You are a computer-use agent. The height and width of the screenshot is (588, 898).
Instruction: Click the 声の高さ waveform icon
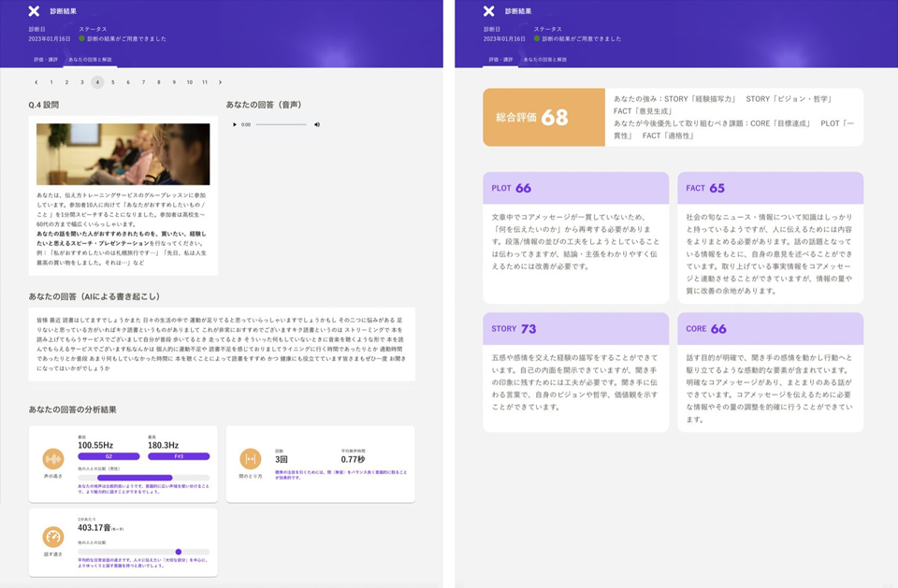coord(53,459)
